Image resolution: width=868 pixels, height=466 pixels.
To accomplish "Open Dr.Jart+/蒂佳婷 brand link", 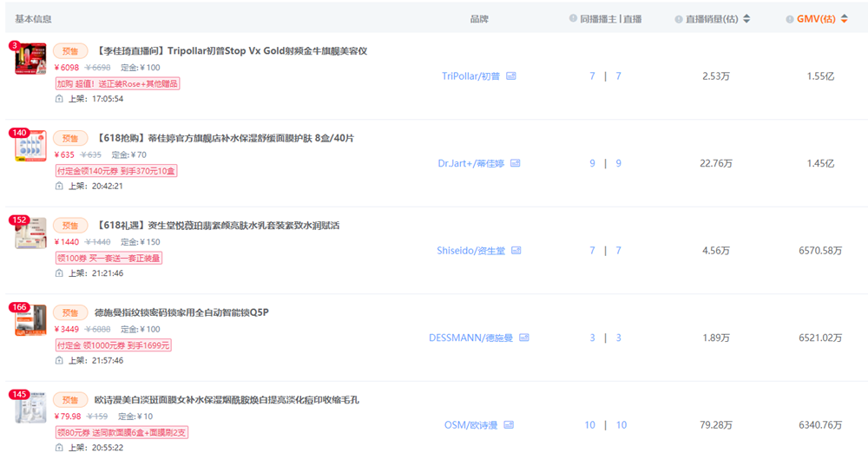I will coord(471,163).
